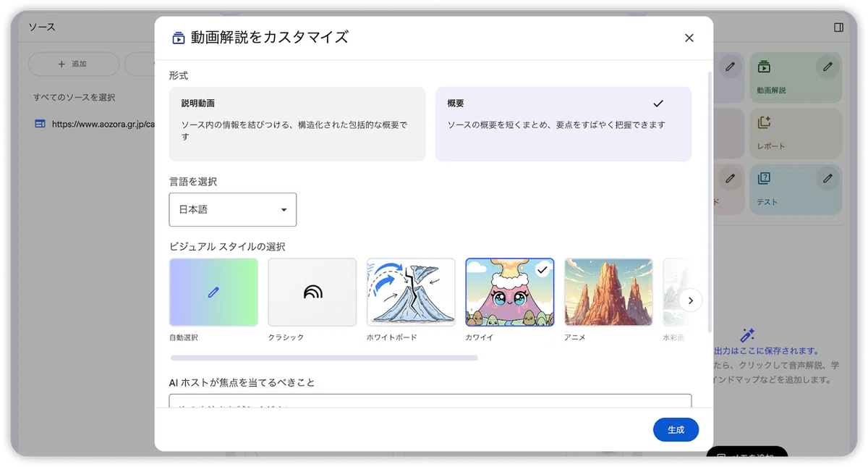
Task: Select the 概要 format card
Action: click(x=563, y=124)
